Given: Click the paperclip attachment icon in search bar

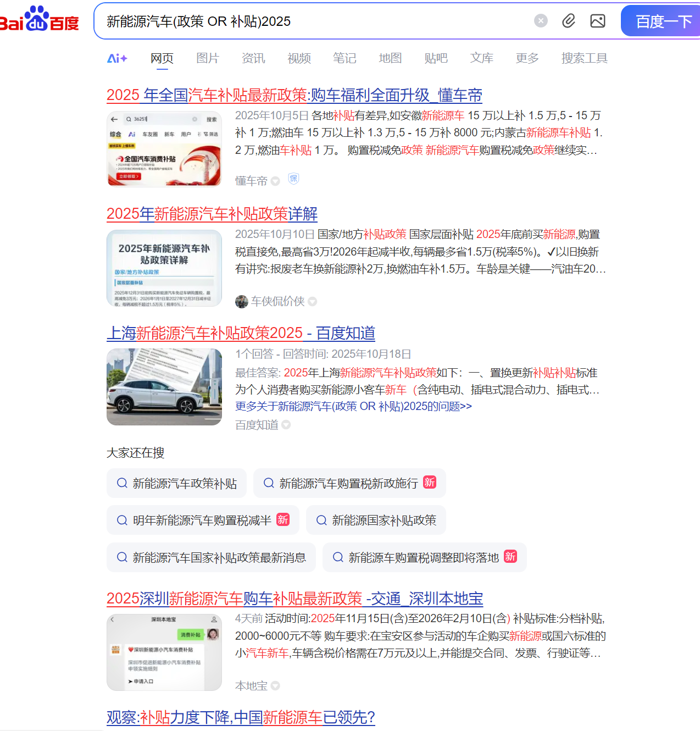Looking at the screenshot, I should click(x=569, y=20).
